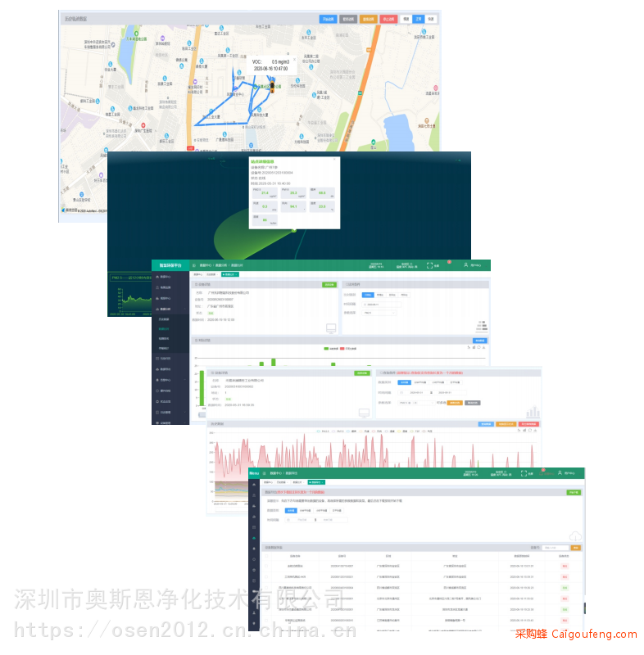Click fullscreen icon in data analysis window header
644x655 pixels.
point(429,265)
